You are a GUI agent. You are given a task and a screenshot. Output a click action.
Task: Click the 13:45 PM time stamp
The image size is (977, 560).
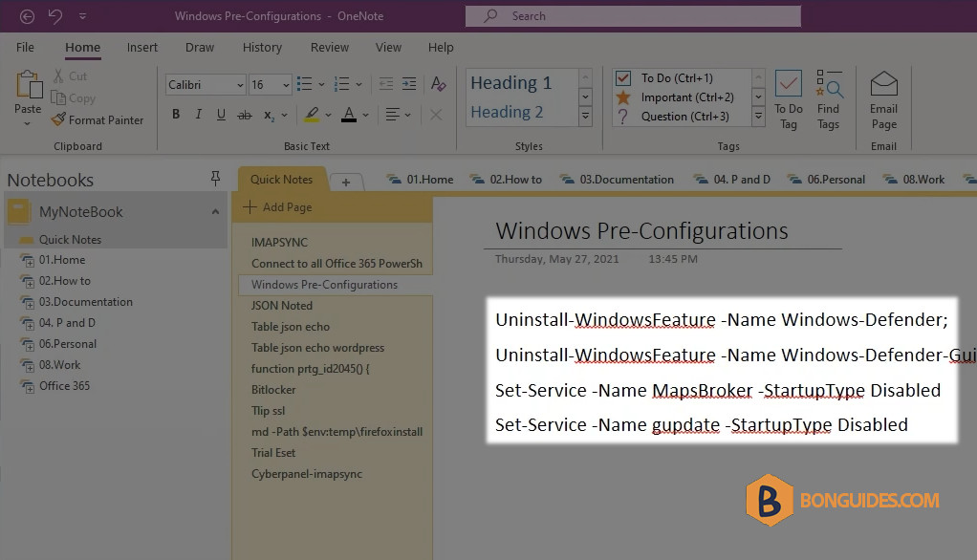pyautogui.click(x=673, y=259)
